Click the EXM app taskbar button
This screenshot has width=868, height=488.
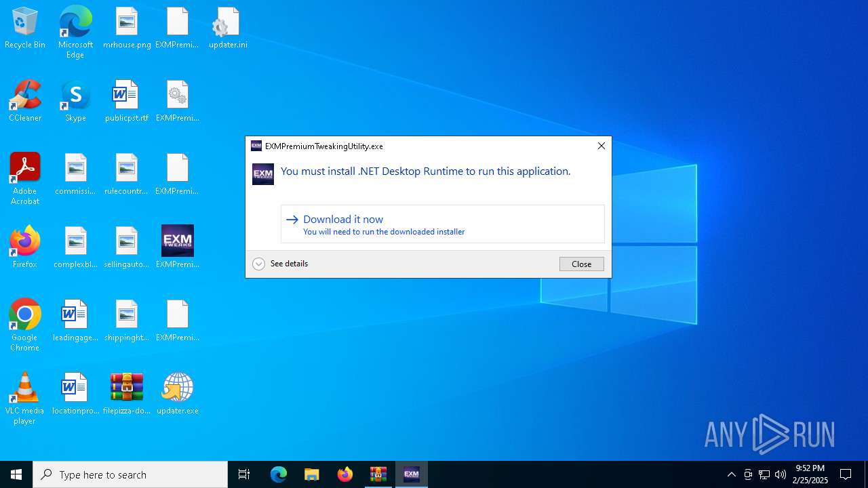[x=412, y=474]
